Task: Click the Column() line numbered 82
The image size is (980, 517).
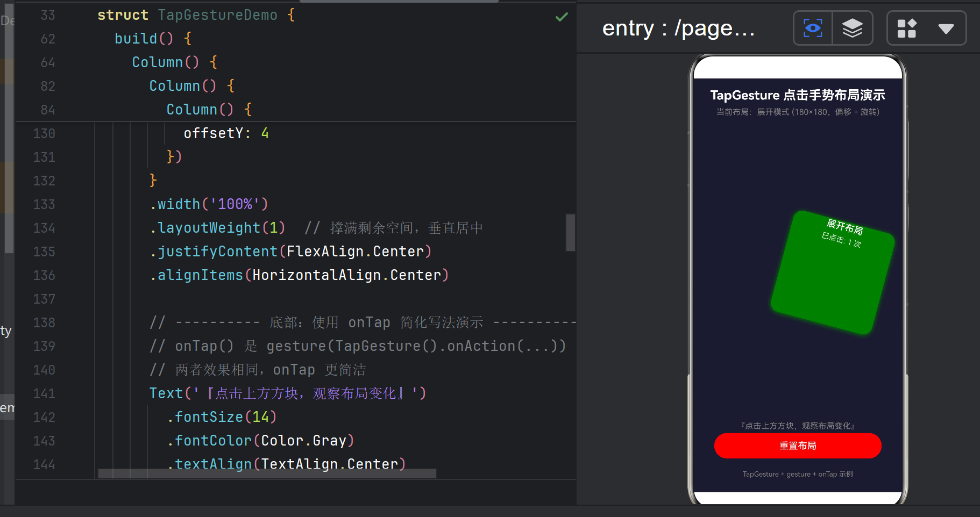Action: (x=192, y=86)
